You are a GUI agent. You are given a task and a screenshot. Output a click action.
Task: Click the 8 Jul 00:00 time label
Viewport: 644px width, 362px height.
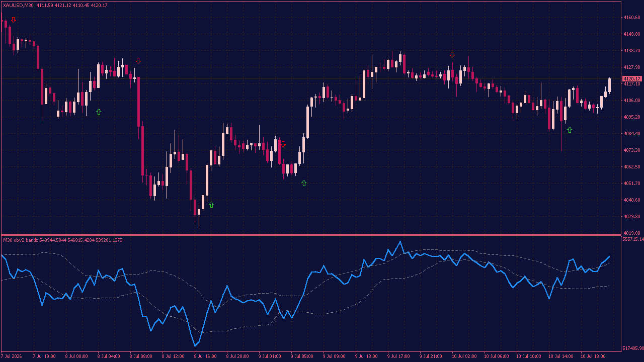pyautogui.click(x=76, y=356)
